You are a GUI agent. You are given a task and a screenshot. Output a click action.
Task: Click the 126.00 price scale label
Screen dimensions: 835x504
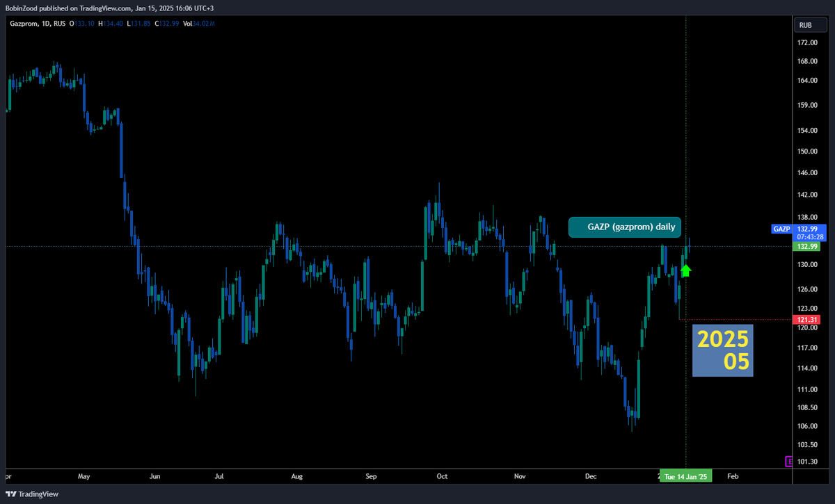(x=807, y=289)
